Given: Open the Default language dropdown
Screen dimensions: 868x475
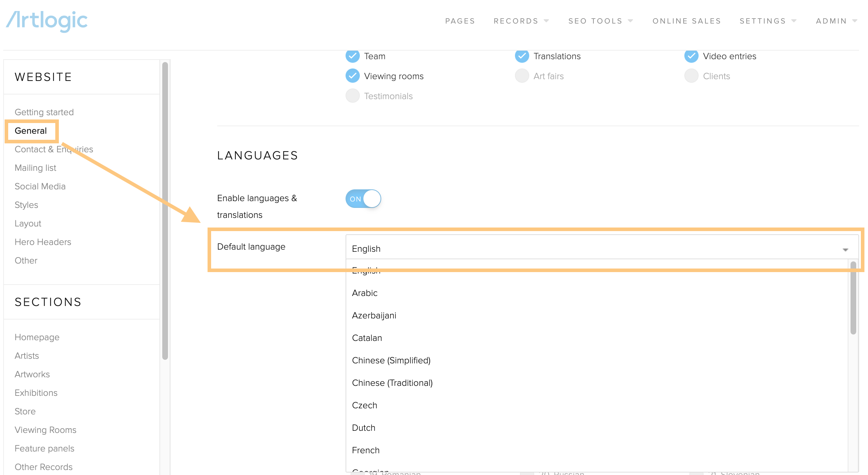Looking at the screenshot, I should pos(602,247).
